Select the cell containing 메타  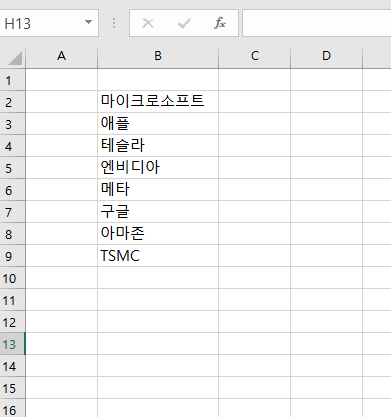(x=158, y=189)
